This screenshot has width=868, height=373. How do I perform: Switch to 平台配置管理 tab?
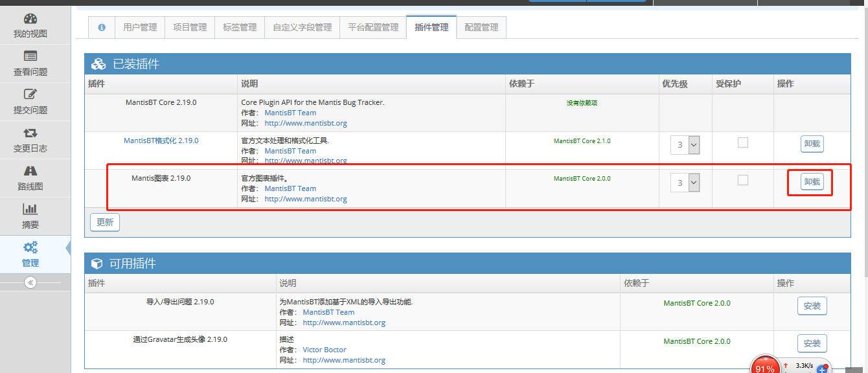coord(373,27)
